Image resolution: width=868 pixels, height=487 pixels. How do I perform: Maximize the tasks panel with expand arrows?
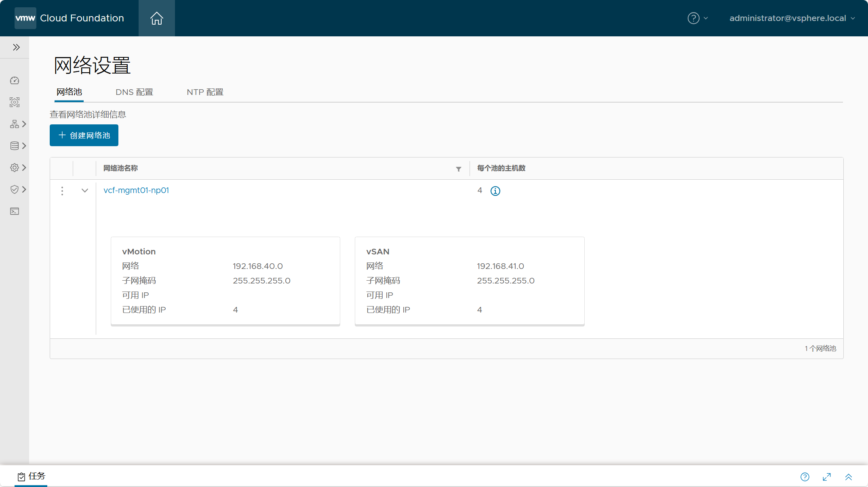tap(827, 477)
